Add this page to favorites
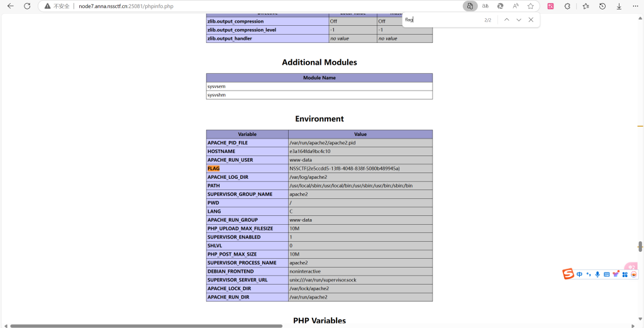This screenshot has height=328, width=644. point(530,6)
